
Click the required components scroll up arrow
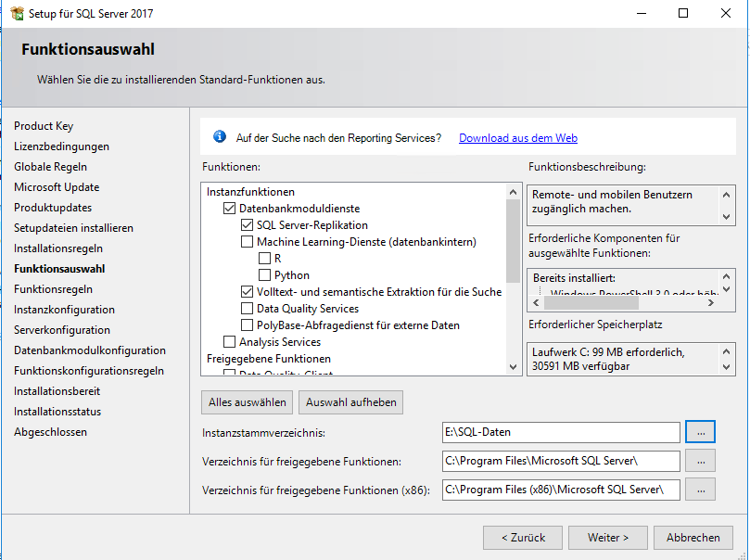coord(726,276)
